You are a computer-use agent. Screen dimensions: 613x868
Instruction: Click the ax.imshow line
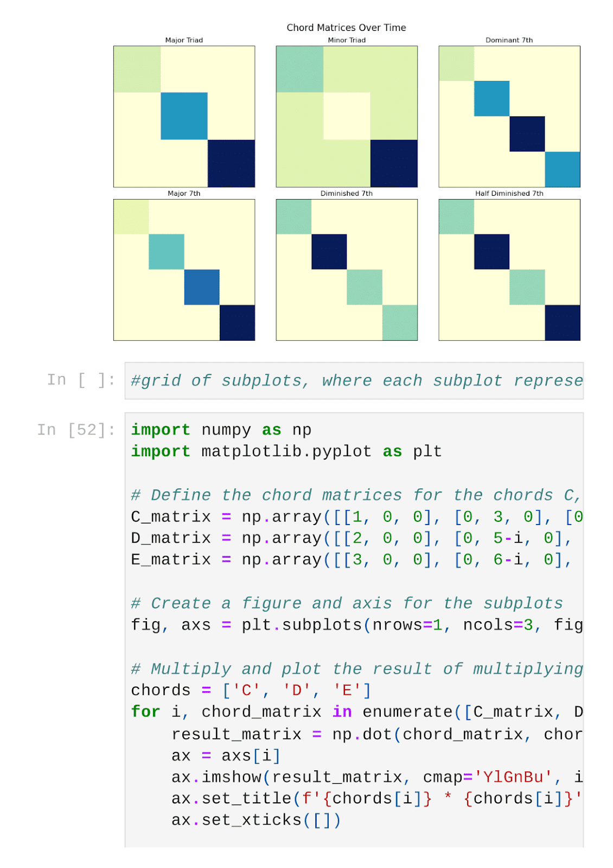[x=377, y=777]
